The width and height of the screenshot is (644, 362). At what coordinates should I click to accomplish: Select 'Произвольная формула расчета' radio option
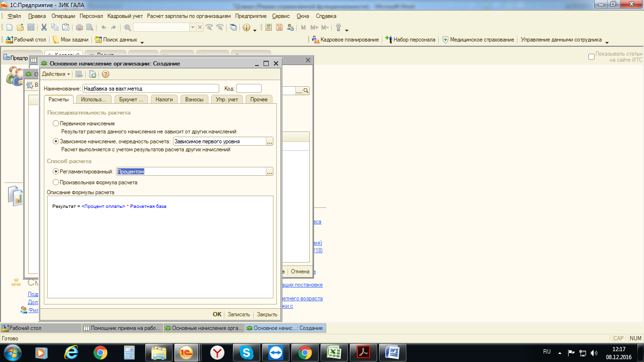click(56, 182)
